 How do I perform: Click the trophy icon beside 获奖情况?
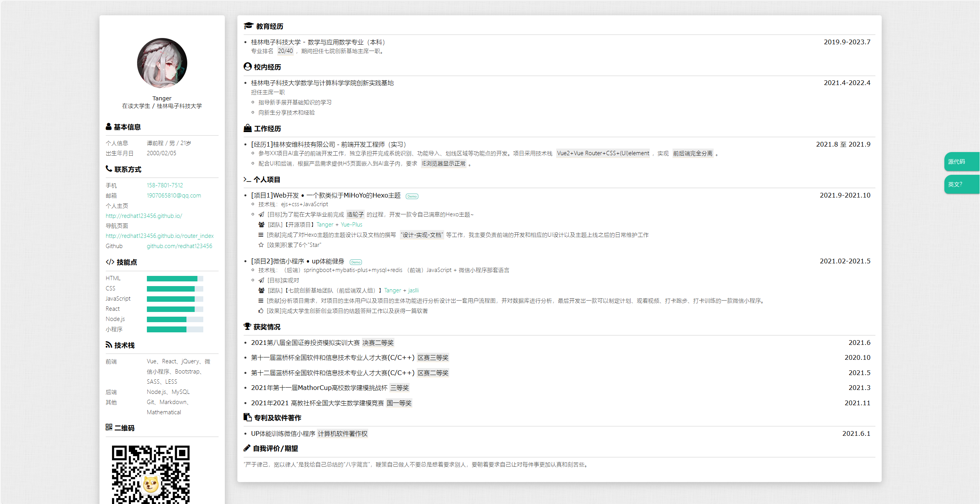pyautogui.click(x=247, y=326)
